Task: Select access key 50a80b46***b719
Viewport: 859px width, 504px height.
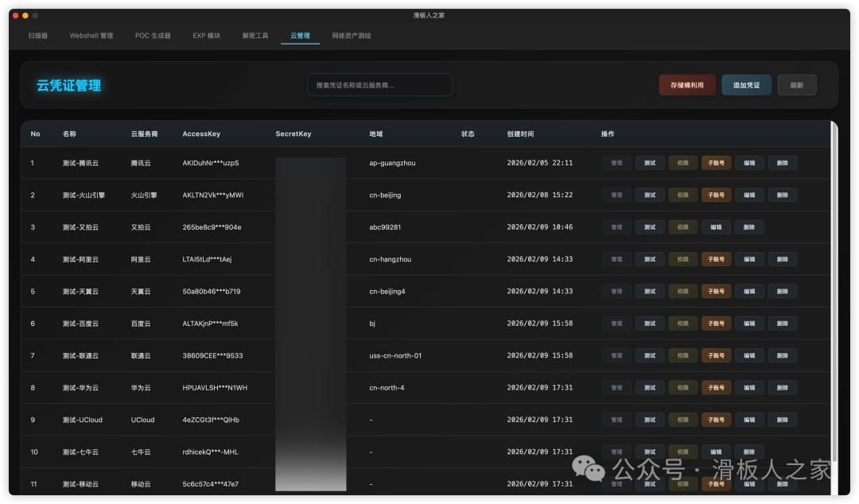Action: click(211, 292)
